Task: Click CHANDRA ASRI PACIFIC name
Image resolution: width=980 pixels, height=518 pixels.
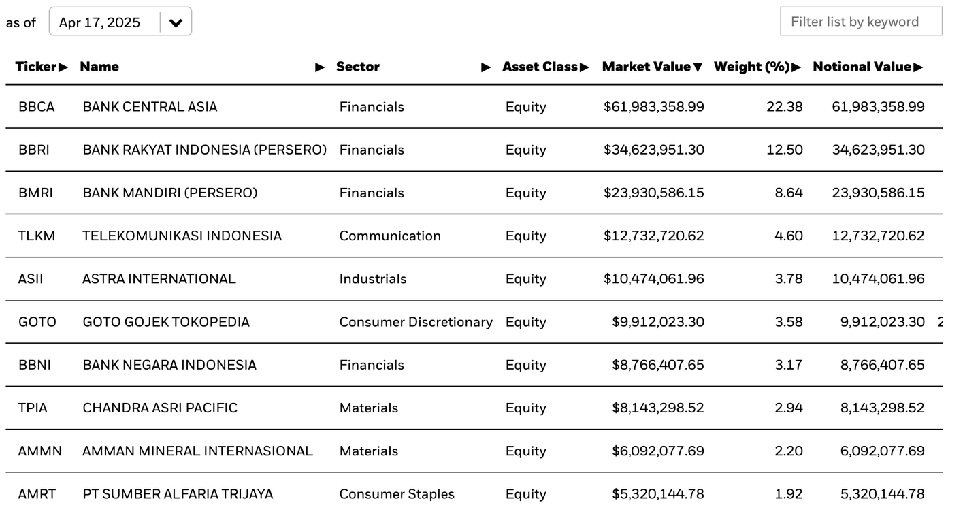Action: [x=160, y=408]
